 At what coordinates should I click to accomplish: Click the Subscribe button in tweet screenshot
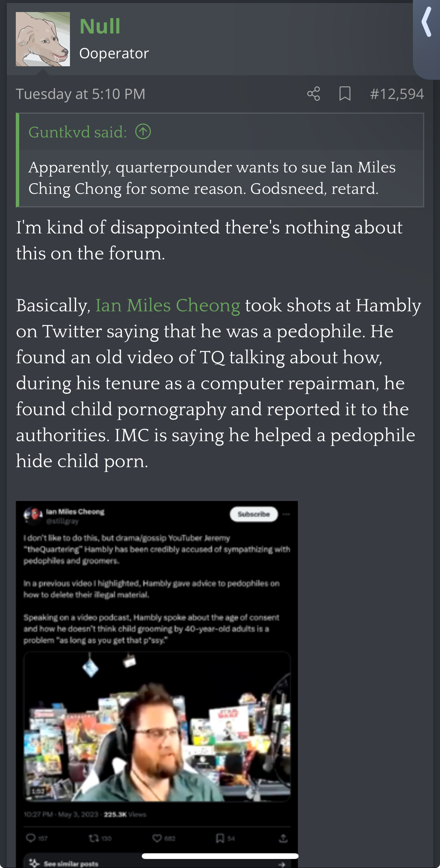[254, 514]
